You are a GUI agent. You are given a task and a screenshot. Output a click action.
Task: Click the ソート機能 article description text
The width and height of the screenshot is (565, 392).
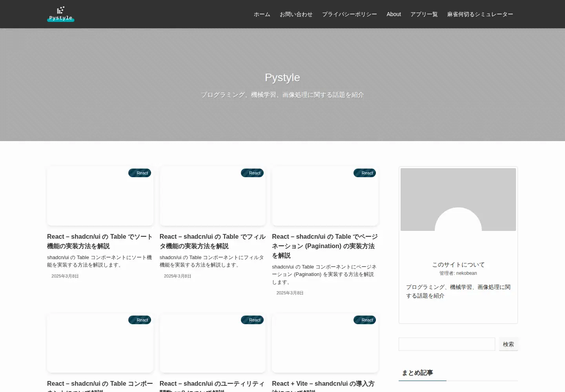[x=100, y=261]
